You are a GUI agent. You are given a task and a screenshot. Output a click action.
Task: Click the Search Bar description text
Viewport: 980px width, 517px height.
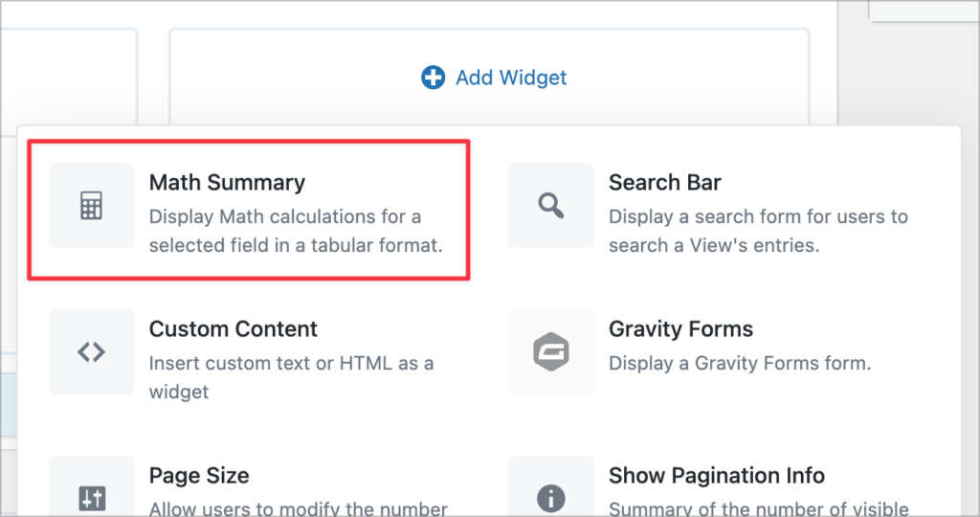757,231
